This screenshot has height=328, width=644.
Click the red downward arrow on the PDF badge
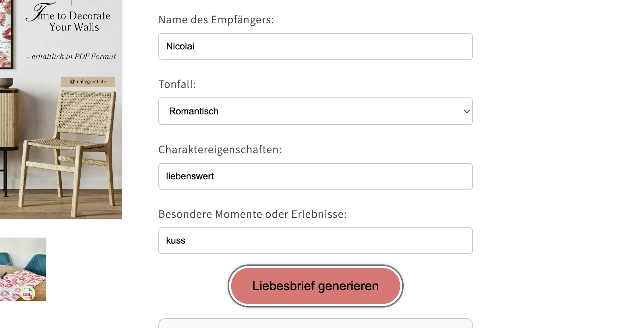[31, 298]
